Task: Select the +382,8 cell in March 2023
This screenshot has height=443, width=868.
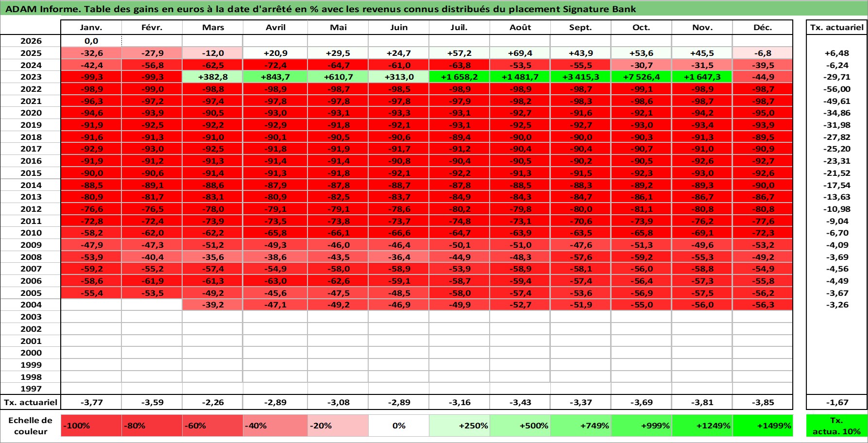Action: [x=212, y=77]
